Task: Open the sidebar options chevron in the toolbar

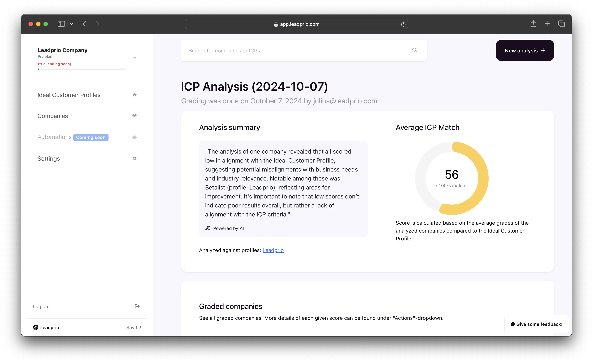Action: 72,24
